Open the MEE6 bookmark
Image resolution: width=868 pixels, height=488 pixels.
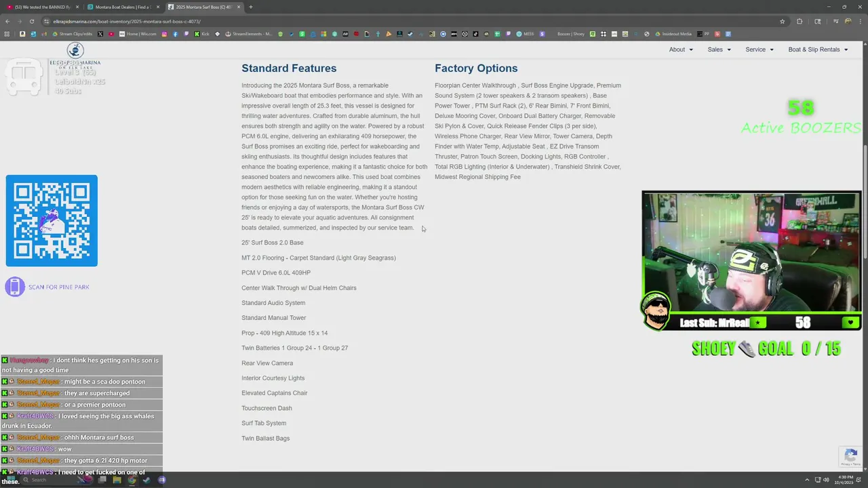[526, 34]
